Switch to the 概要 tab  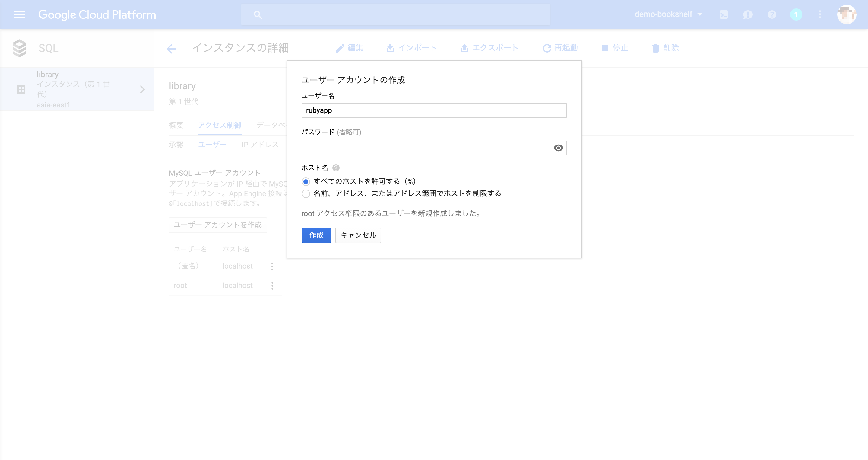[176, 125]
